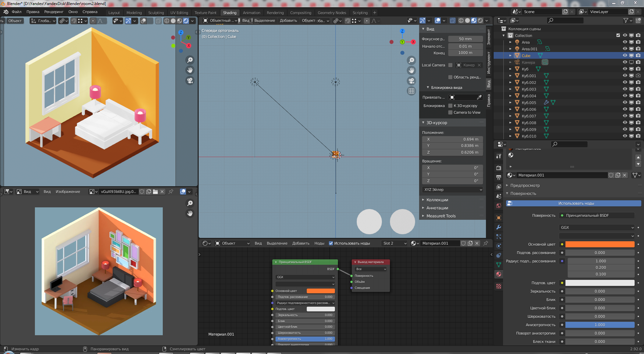Click the pan hand icon in image editor
Screen dimensions: 644x354
coord(190,213)
